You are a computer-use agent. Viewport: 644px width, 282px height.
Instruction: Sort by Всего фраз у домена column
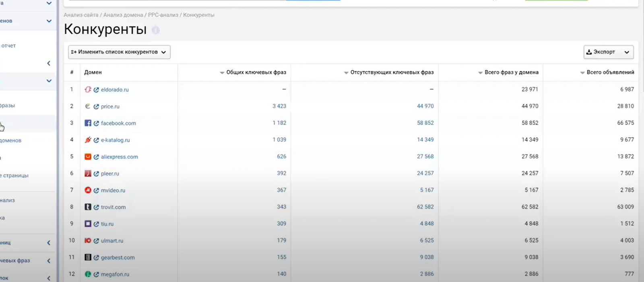[508, 72]
